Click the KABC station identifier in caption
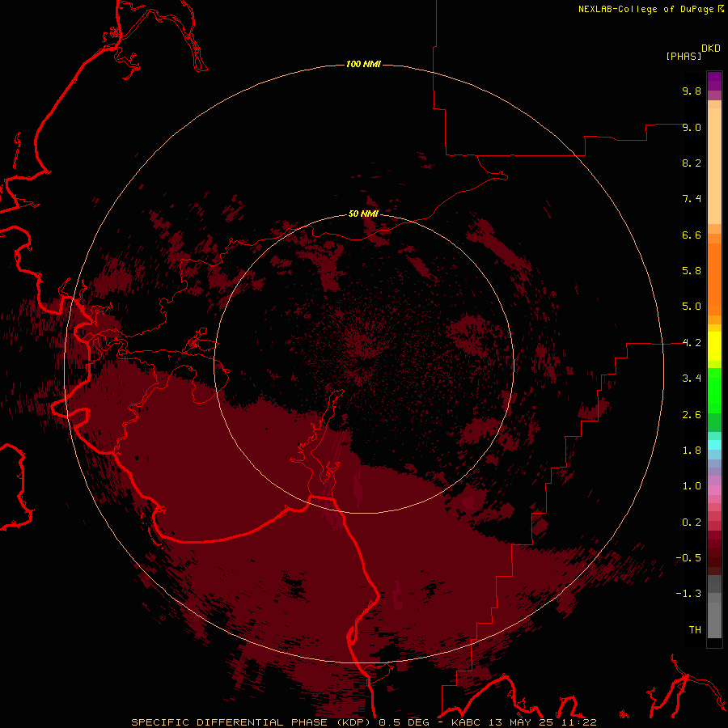728x728 pixels. pyautogui.click(x=468, y=722)
